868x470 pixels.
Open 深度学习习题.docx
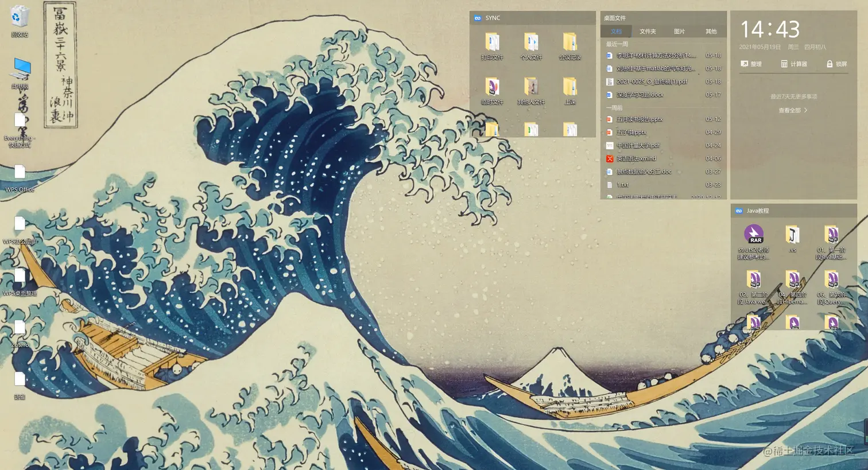point(664,95)
